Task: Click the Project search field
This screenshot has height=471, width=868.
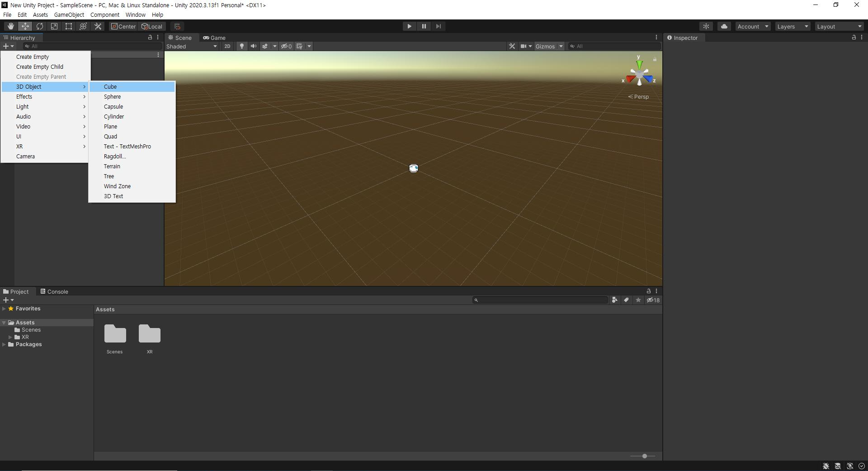Action: (x=540, y=300)
